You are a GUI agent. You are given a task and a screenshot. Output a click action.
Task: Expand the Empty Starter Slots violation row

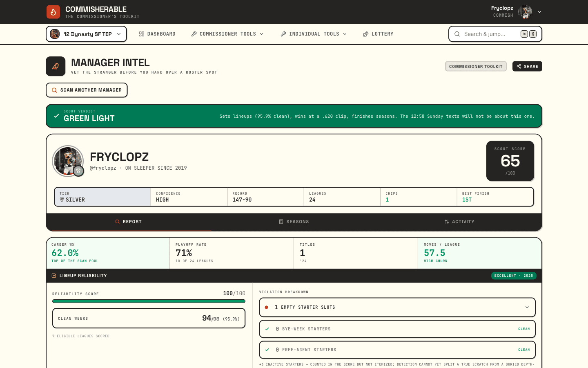397,307
